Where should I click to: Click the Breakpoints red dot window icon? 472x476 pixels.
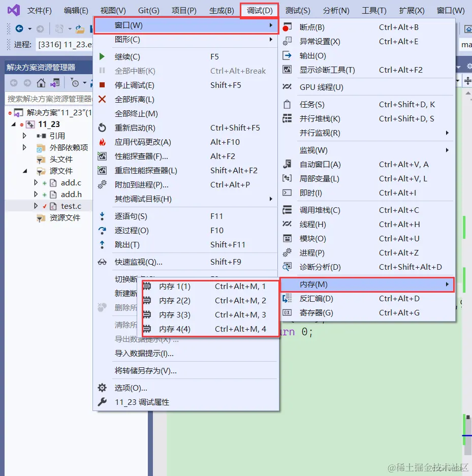(287, 27)
